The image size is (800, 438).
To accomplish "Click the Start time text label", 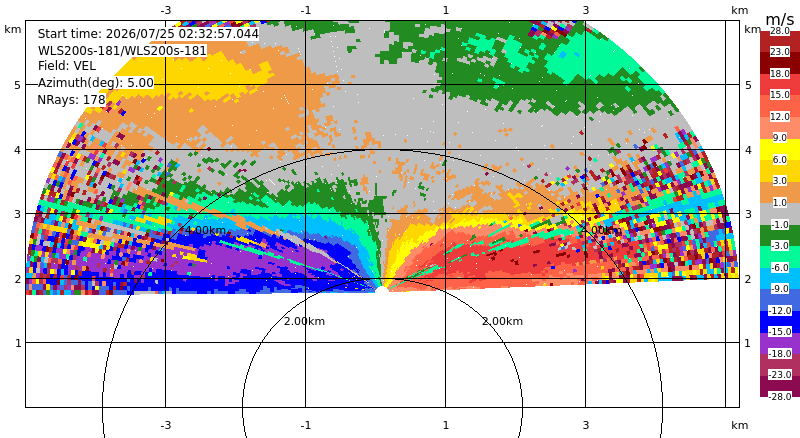I will [x=148, y=34].
